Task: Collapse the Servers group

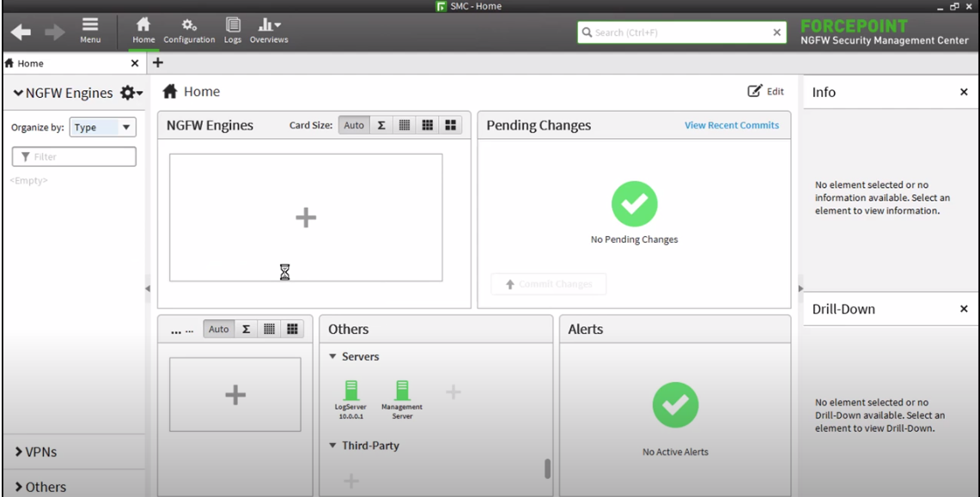Action: point(332,356)
